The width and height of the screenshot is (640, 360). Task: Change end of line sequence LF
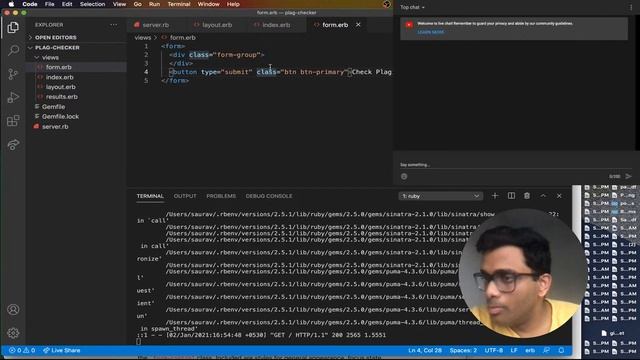coord(514,350)
